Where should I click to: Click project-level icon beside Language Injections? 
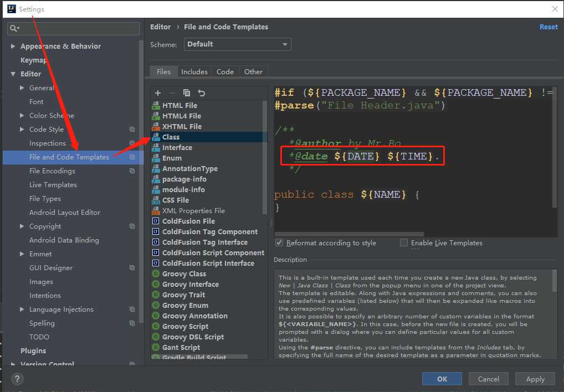pos(132,310)
